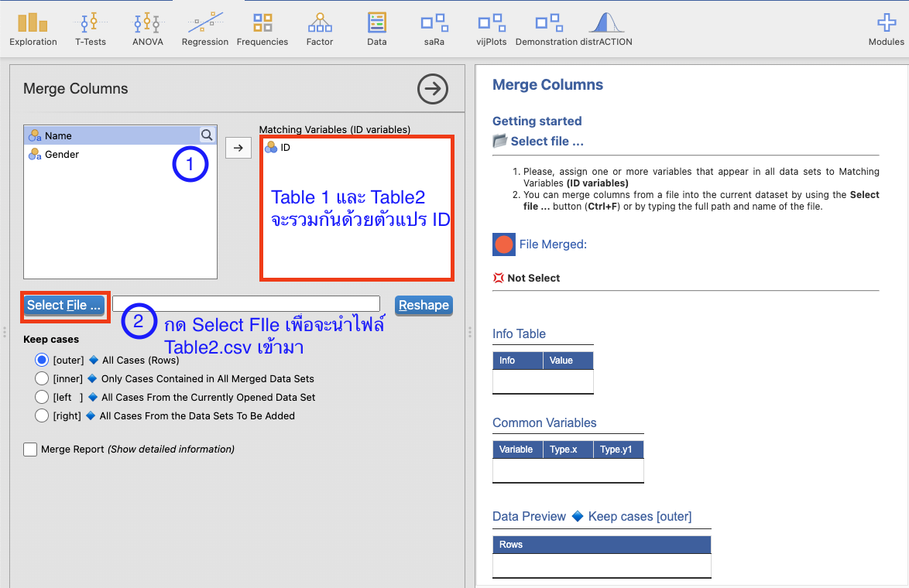Screen dimensions: 909x588
Task: Select the Frequencies toolbar icon
Action: click(262, 29)
